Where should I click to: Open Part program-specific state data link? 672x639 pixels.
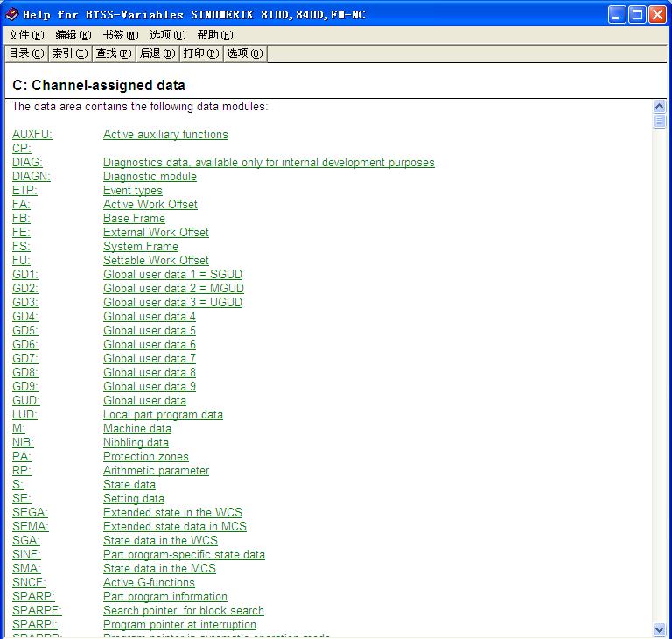coord(184,554)
